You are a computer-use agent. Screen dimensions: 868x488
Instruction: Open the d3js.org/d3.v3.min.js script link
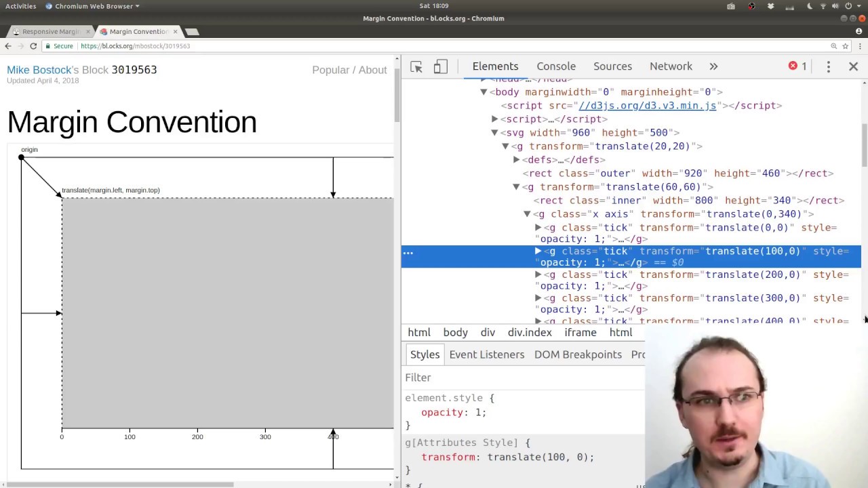click(x=647, y=106)
